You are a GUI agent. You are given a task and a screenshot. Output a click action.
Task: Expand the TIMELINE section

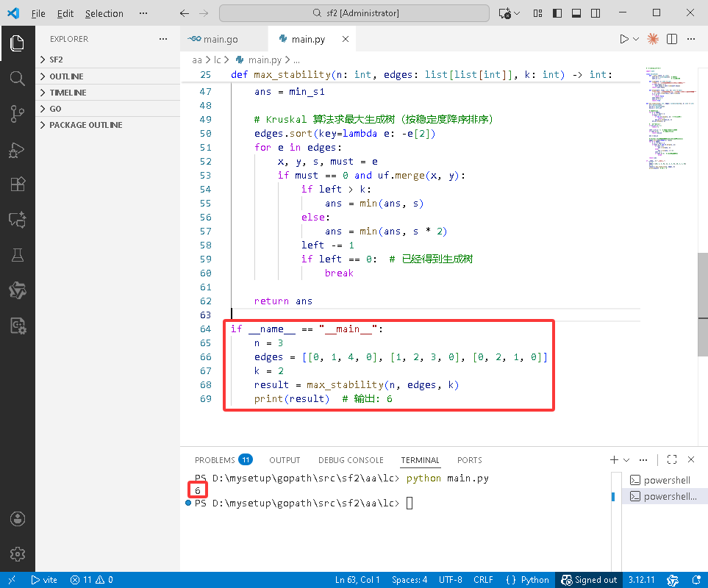[107, 93]
